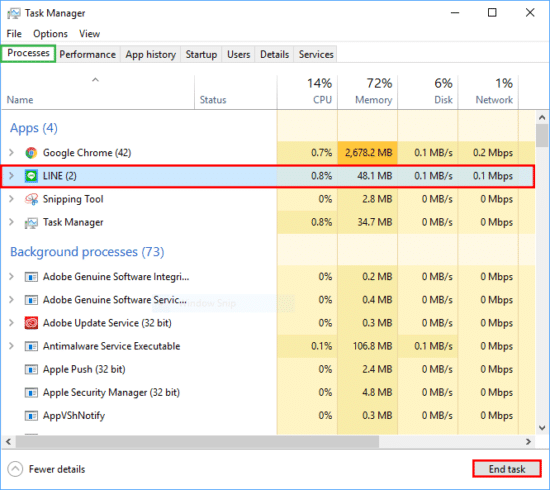The width and height of the screenshot is (550, 490).
Task: Switch to the Performance tab
Action: point(88,54)
